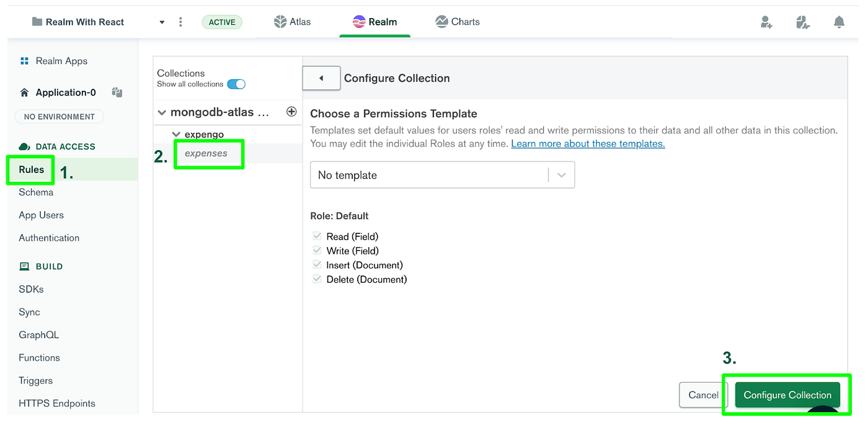Click the plus icon beside mongodb-atlas
868x425 pixels.
tap(291, 112)
